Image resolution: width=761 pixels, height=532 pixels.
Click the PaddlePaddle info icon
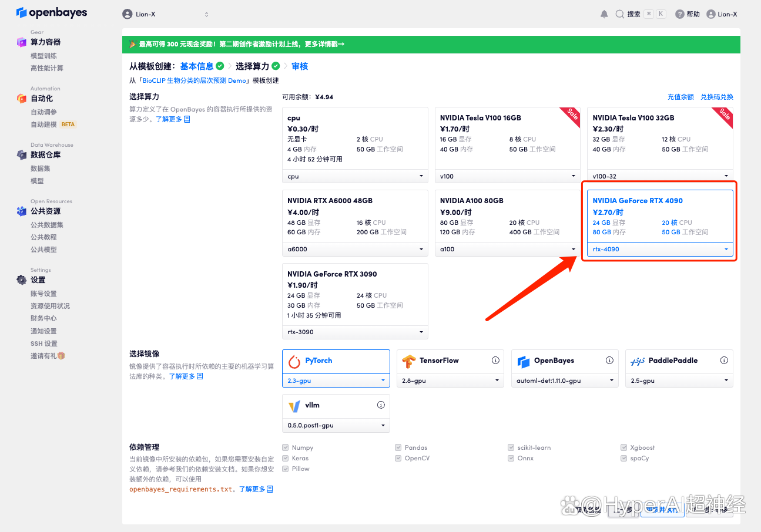[724, 361]
